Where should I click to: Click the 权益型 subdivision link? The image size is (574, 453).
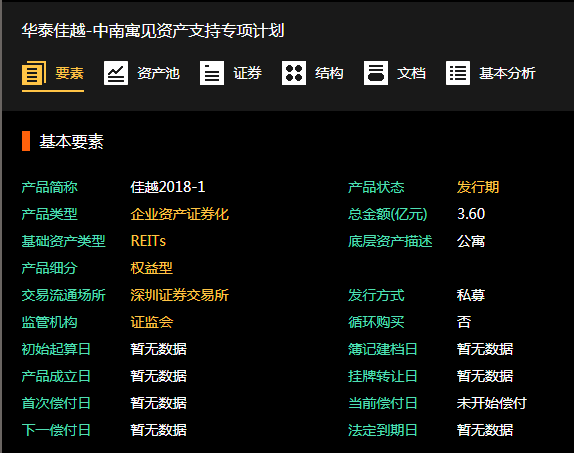[x=152, y=268]
